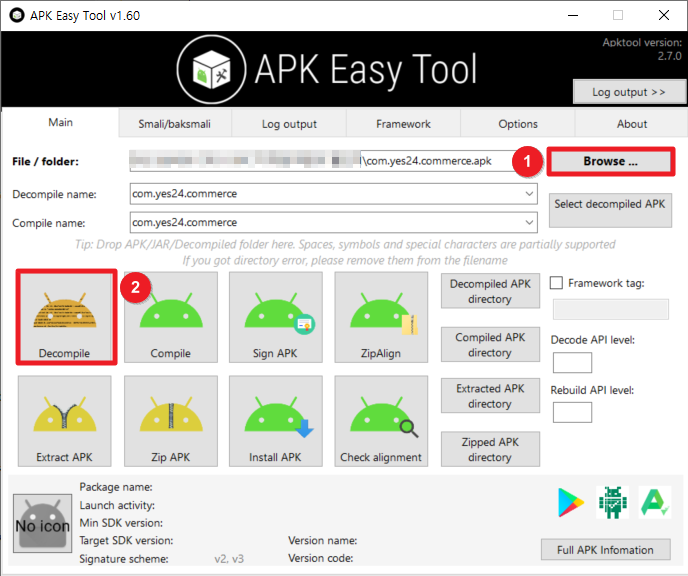Expand the Compile name dropdown
This screenshot has height=576, width=688.
tap(530, 222)
